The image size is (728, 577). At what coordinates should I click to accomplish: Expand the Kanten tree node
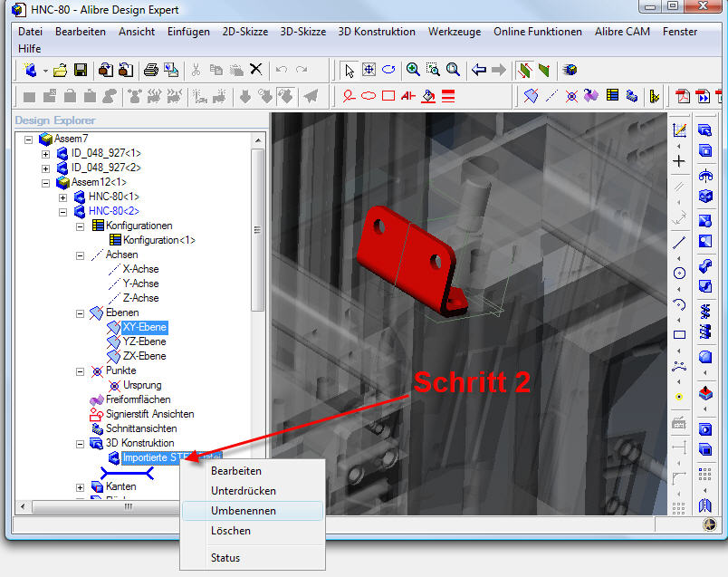tap(81, 487)
